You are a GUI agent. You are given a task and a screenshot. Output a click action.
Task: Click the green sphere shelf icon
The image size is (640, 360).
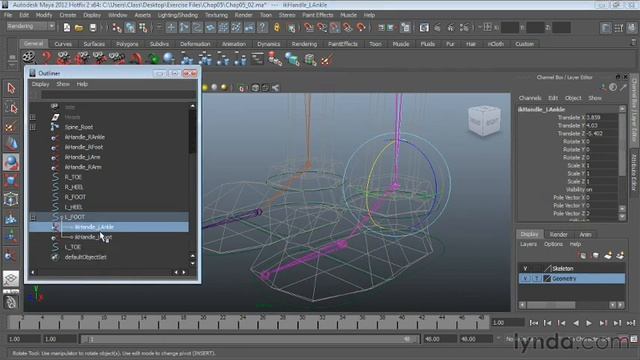click(x=154, y=59)
